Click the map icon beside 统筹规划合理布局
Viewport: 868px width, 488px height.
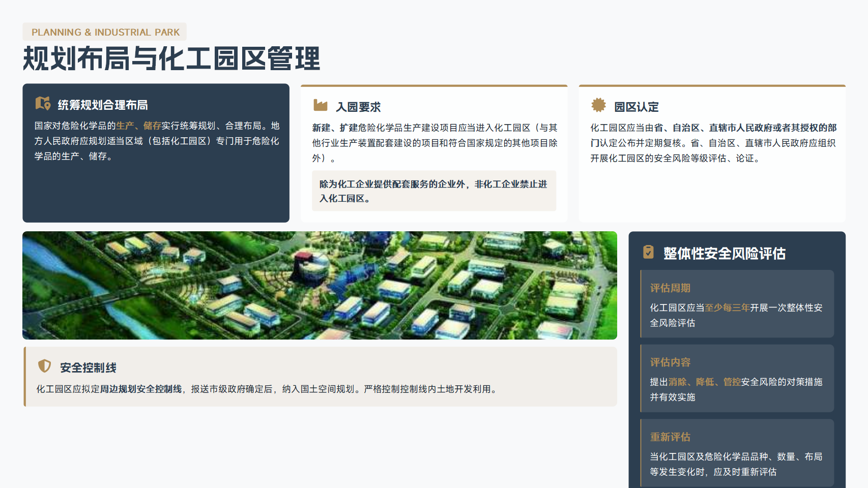click(43, 104)
